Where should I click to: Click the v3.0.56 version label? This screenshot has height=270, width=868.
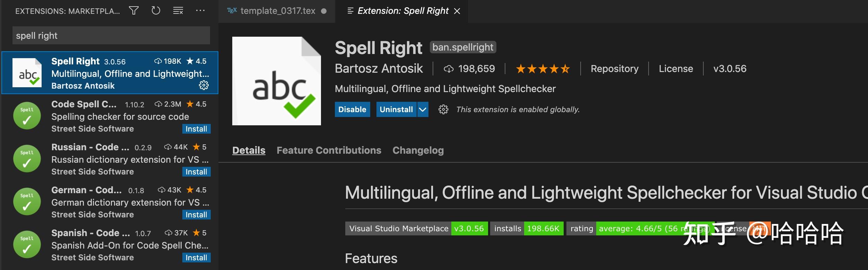(730, 69)
